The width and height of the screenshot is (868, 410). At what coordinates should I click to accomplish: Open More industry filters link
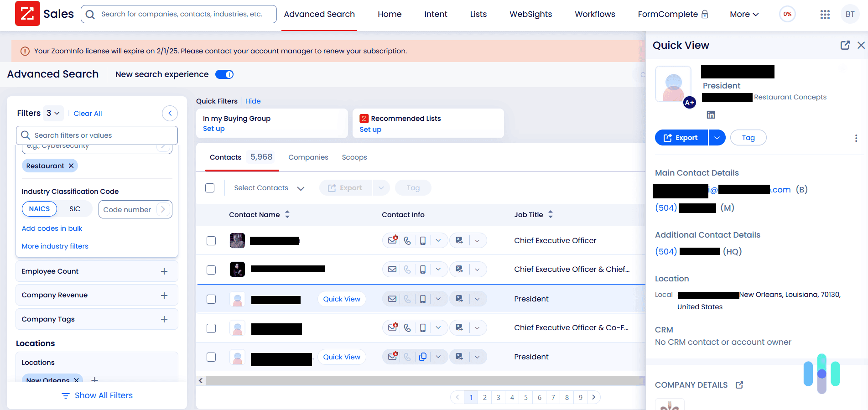click(x=55, y=246)
